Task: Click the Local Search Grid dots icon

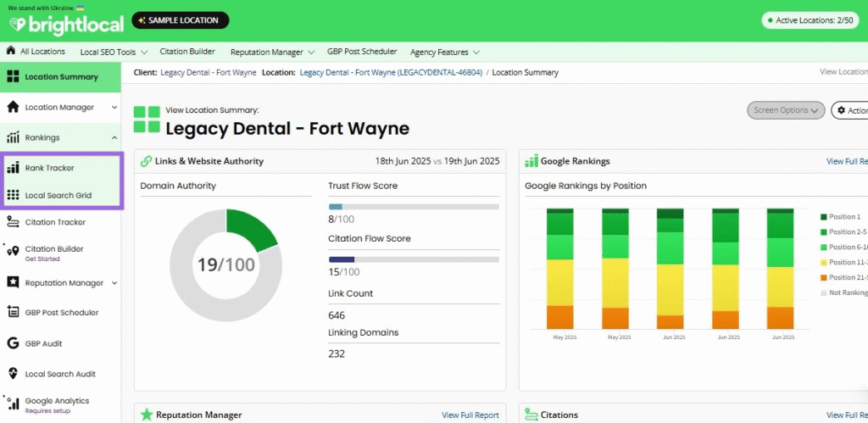Action: [13, 196]
